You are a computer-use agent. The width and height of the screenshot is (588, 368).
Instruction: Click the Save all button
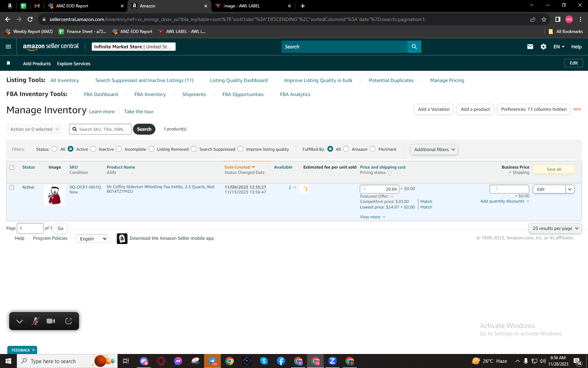554,169
